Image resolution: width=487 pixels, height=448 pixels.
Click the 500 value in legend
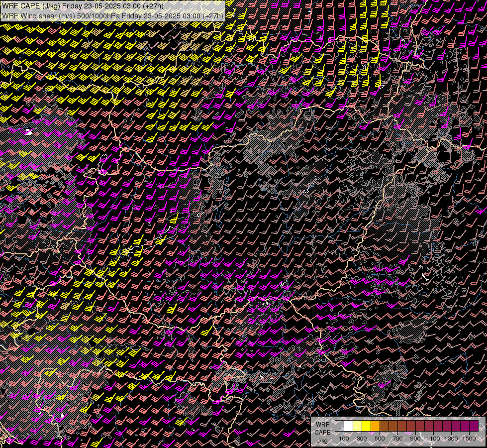point(380,439)
